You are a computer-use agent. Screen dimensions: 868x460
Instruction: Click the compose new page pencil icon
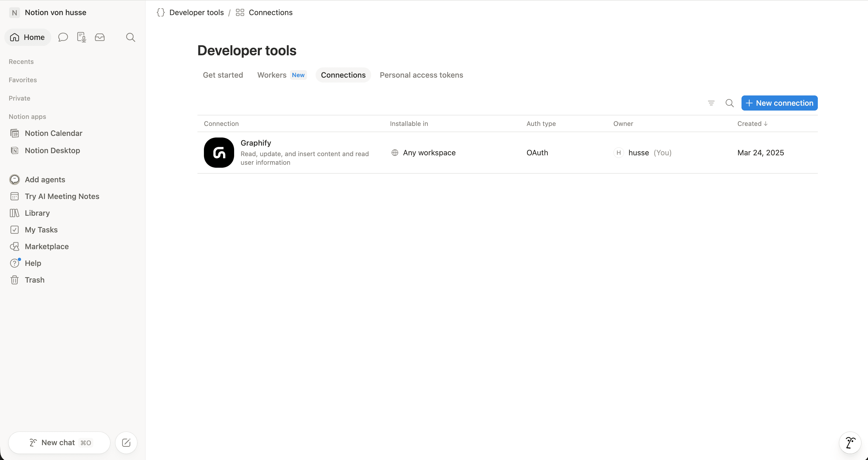[126, 442]
